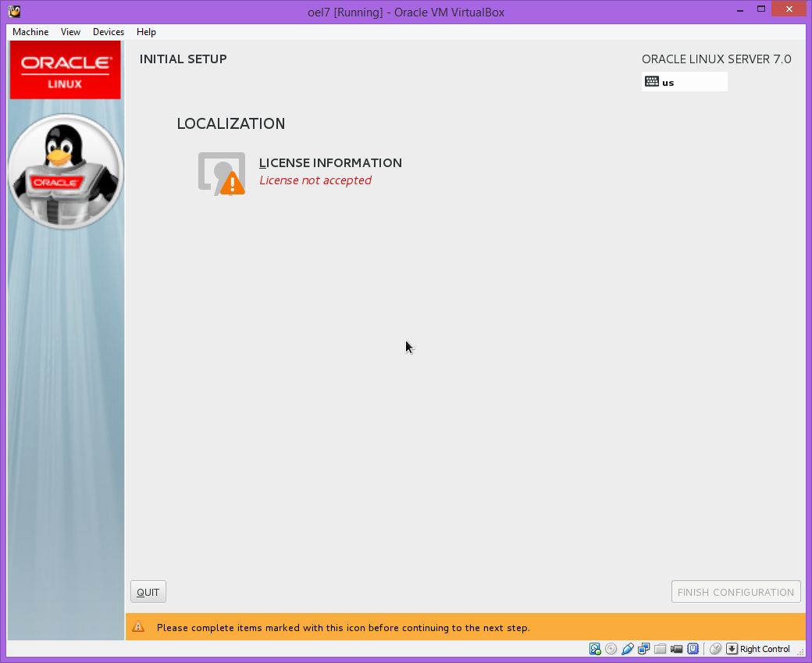Open the Devices menu
This screenshot has width=812, height=663.
coord(109,31)
